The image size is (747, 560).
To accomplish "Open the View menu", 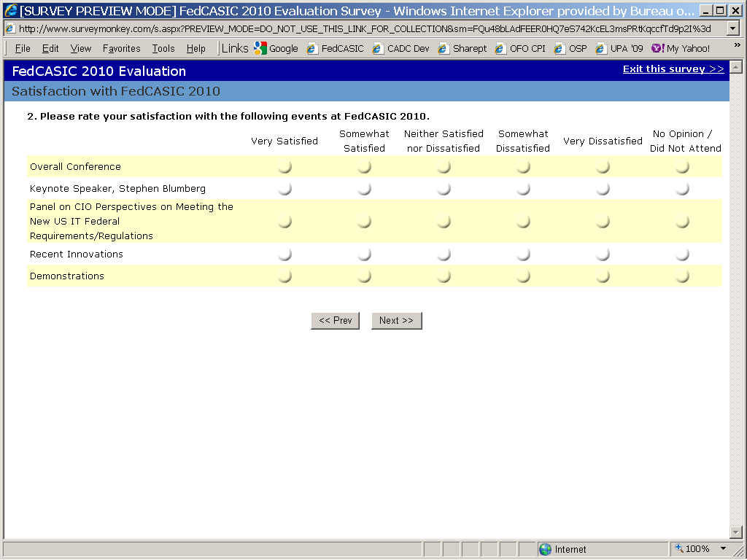I will point(80,48).
